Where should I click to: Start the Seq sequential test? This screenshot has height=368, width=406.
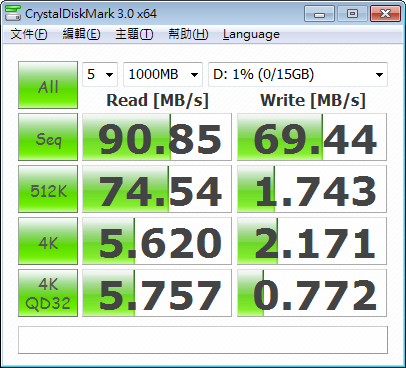48,137
